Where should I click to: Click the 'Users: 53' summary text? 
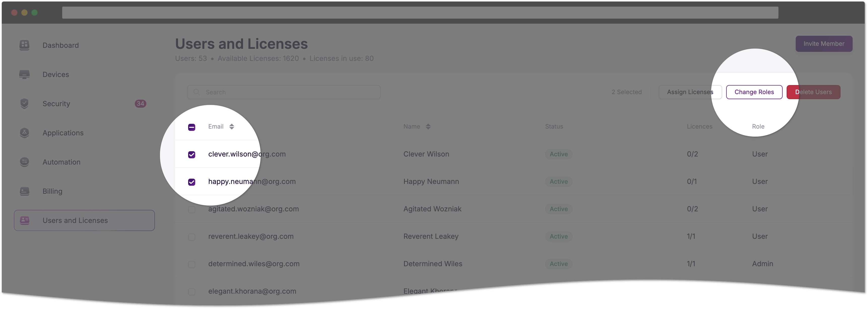pyautogui.click(x=191, y=59)
